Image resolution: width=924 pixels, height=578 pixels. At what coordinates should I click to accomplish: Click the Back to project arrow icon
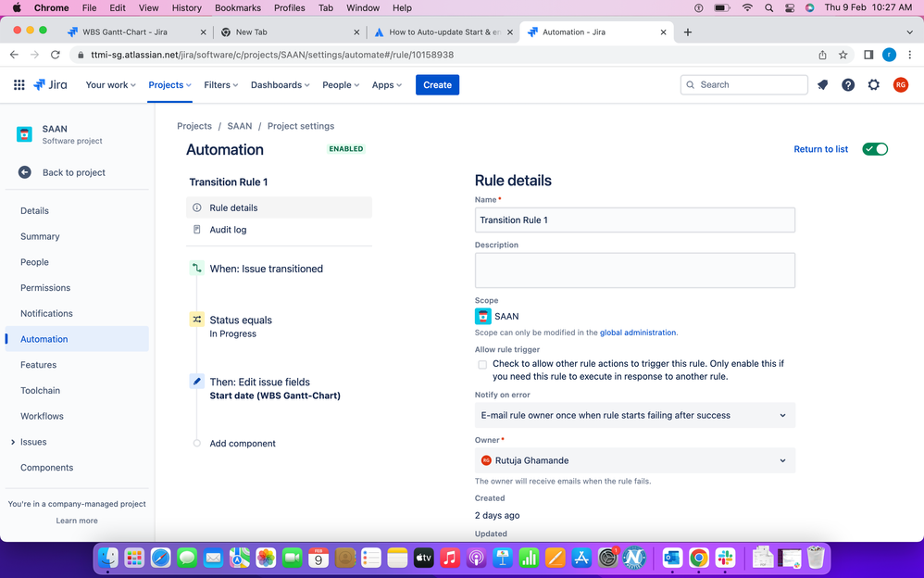tap(25, 172)
